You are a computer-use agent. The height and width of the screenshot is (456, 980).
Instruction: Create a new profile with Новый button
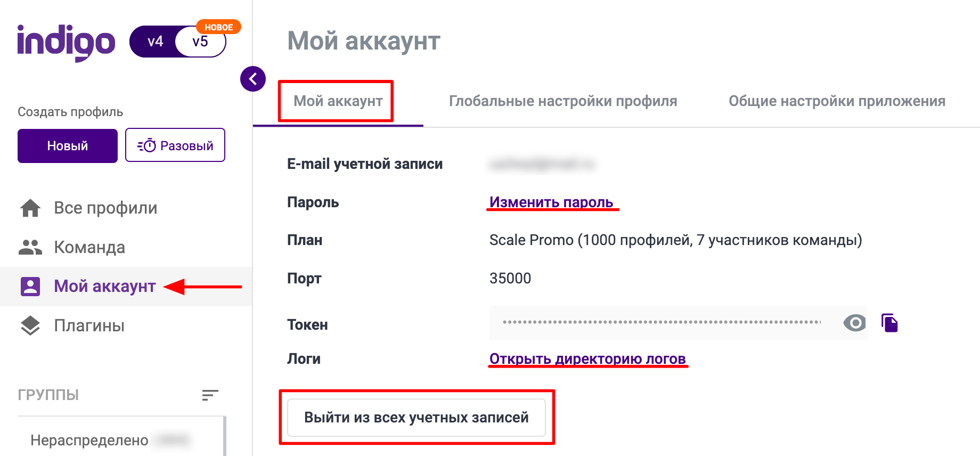pyautogui.click(x=68, y=146)
